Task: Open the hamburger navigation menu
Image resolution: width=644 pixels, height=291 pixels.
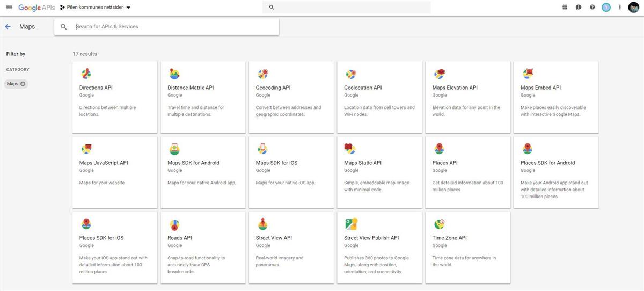Action: 9,7
